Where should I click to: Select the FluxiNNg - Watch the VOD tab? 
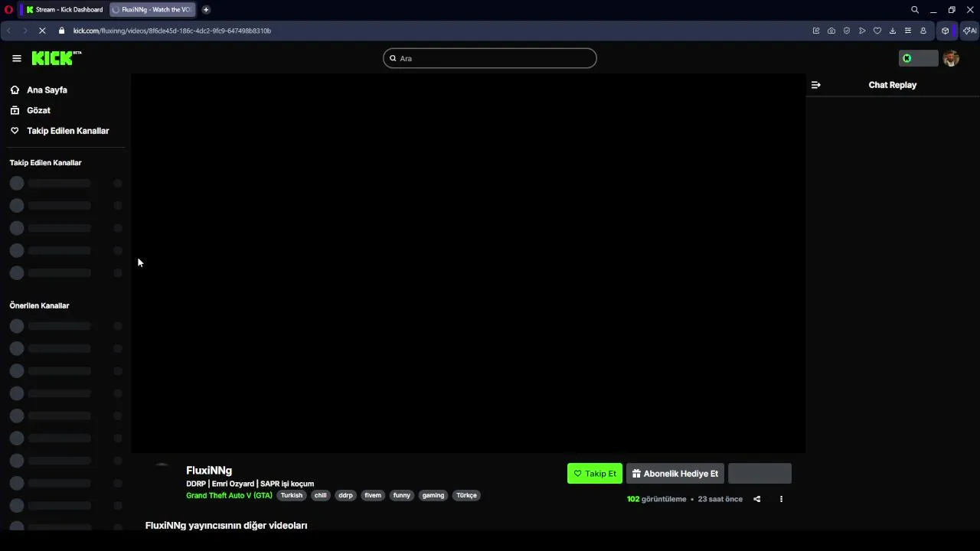pyautogui.click(x=152, y=10)
